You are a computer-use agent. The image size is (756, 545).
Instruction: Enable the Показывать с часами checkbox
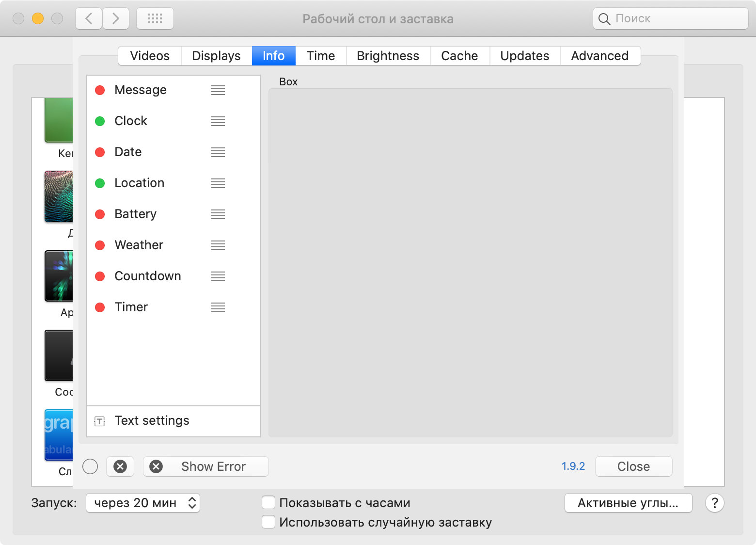coord(268,503)
